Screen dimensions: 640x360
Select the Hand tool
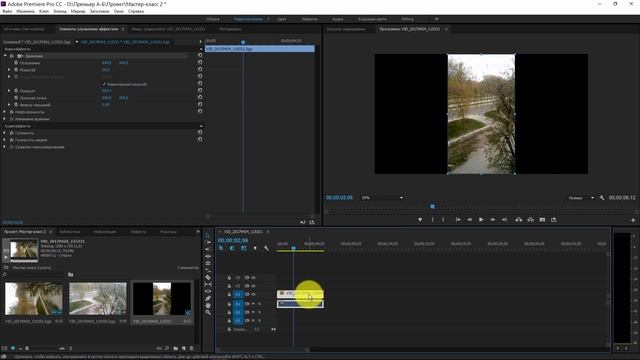click(x=208, y=305)
